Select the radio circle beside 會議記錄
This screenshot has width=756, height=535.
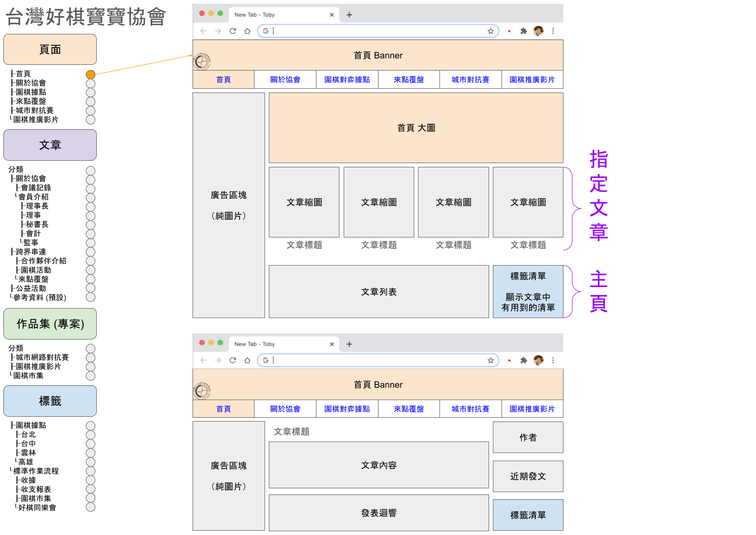pos(91,189)
